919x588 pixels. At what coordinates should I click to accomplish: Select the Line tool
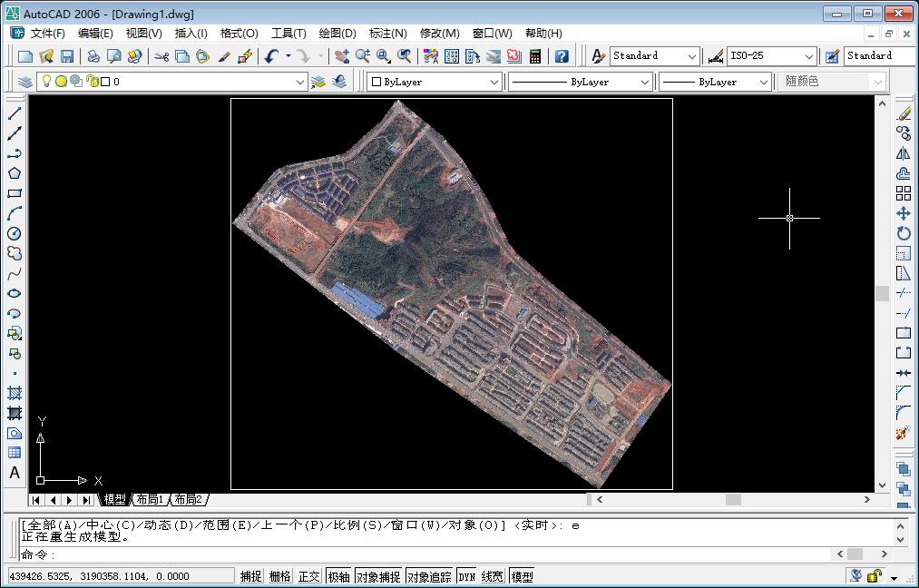[15, 113]
